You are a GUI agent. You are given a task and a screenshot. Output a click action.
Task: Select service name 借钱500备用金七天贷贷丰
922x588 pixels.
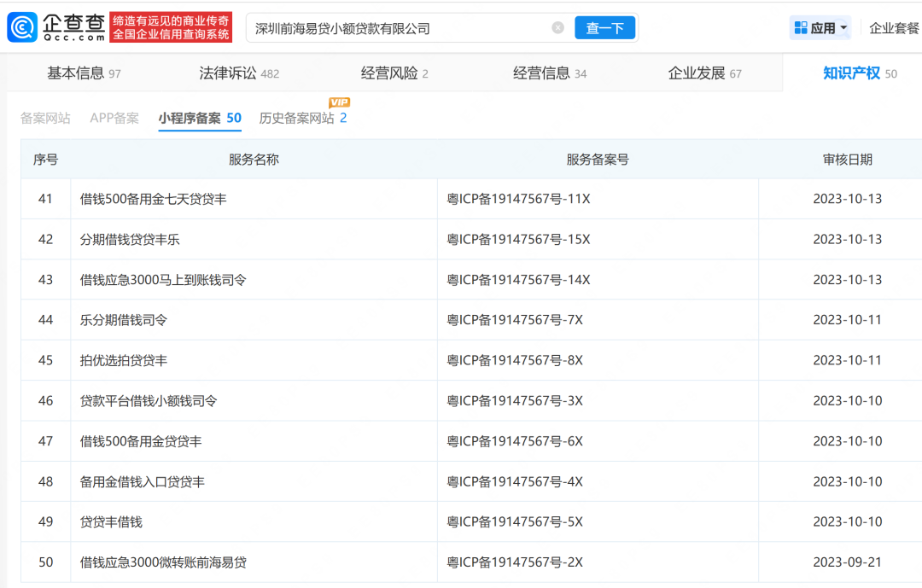click(x=153, y=200)
